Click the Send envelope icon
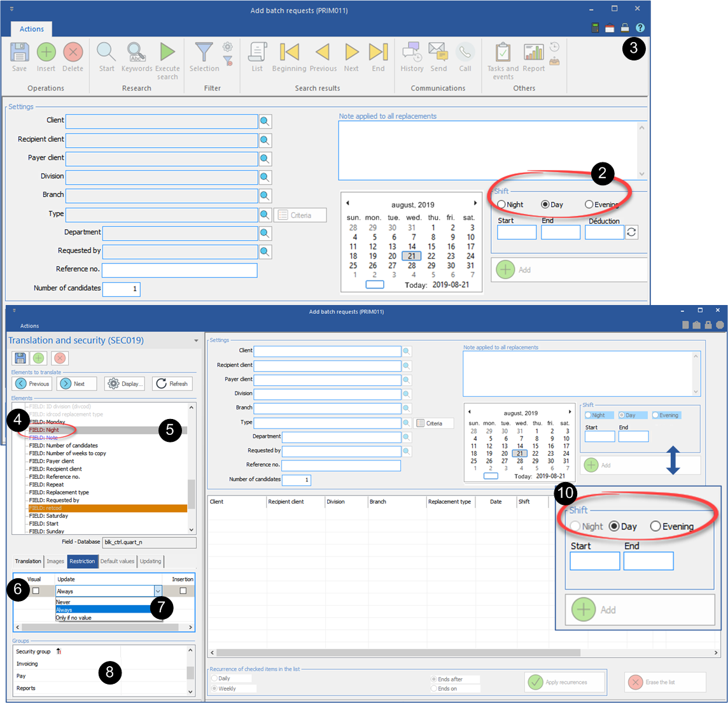The height and width of the screenshot is (703, 728). 438,52
